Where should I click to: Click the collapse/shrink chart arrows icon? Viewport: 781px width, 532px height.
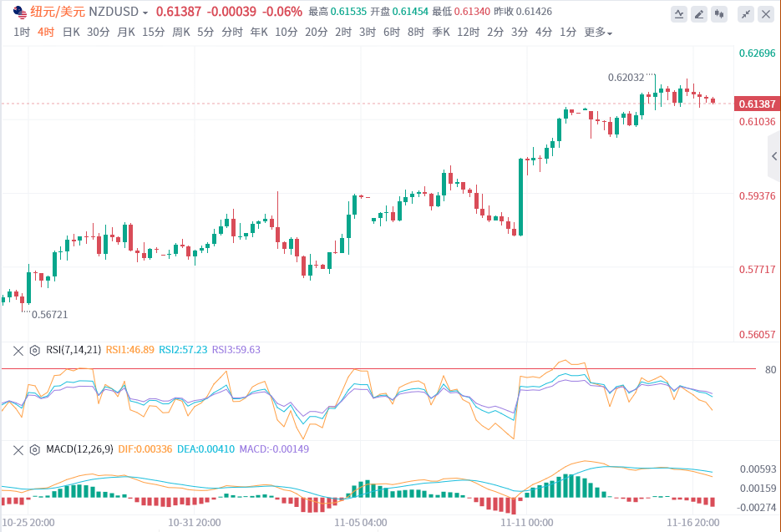(746, 14)
